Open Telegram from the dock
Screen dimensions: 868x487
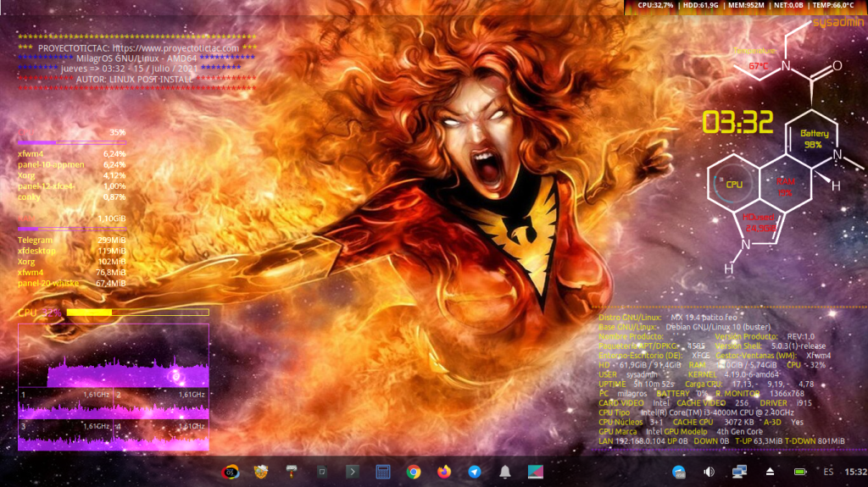[x=475, y=472]
